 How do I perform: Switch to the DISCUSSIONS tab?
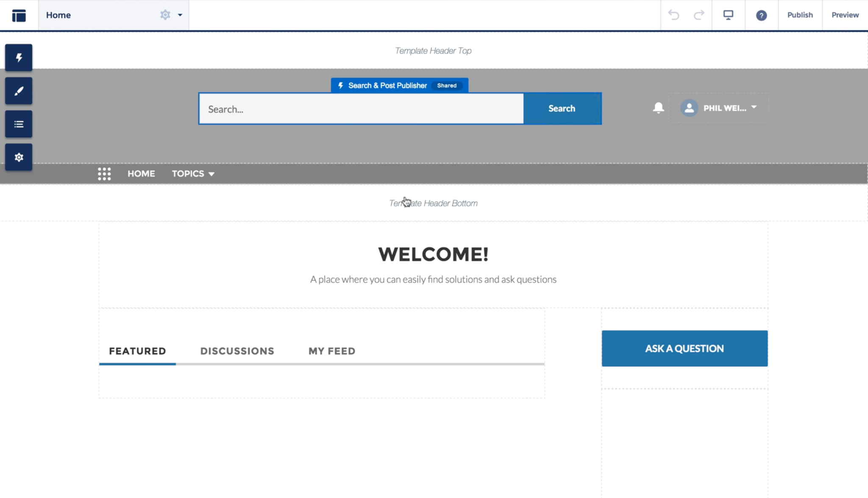tap(237, 351)
